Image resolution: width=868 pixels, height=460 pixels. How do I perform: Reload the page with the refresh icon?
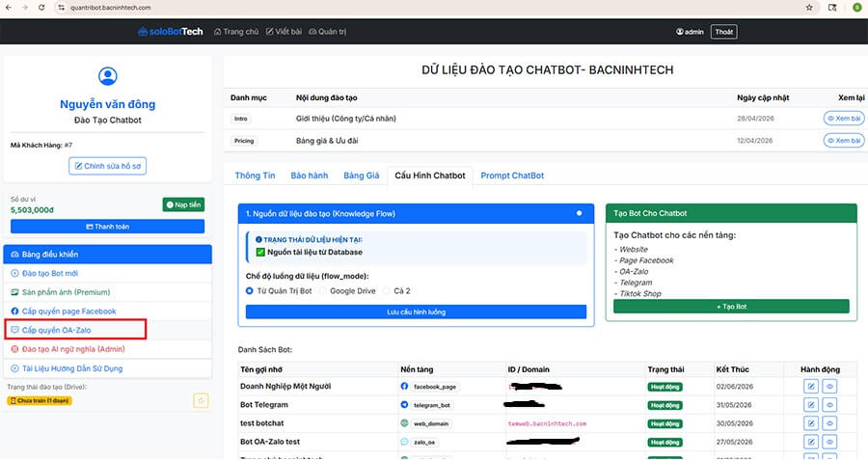(x=41, y=8)
